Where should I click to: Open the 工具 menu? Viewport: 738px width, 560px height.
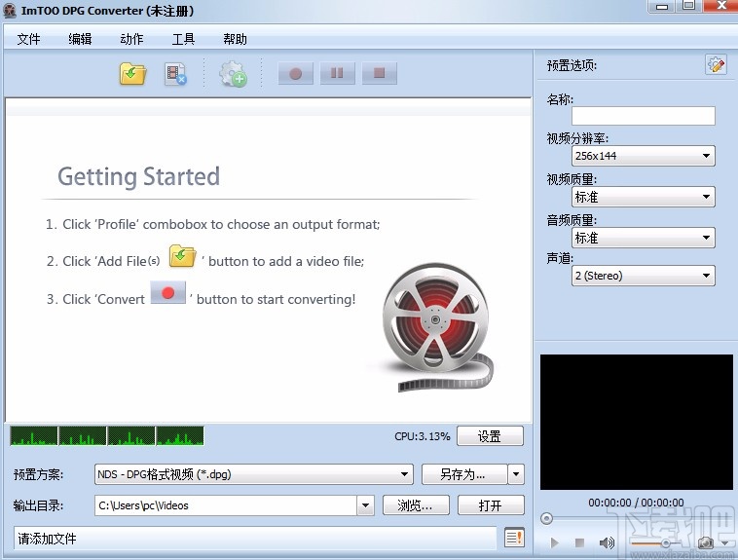coord(183,39)
